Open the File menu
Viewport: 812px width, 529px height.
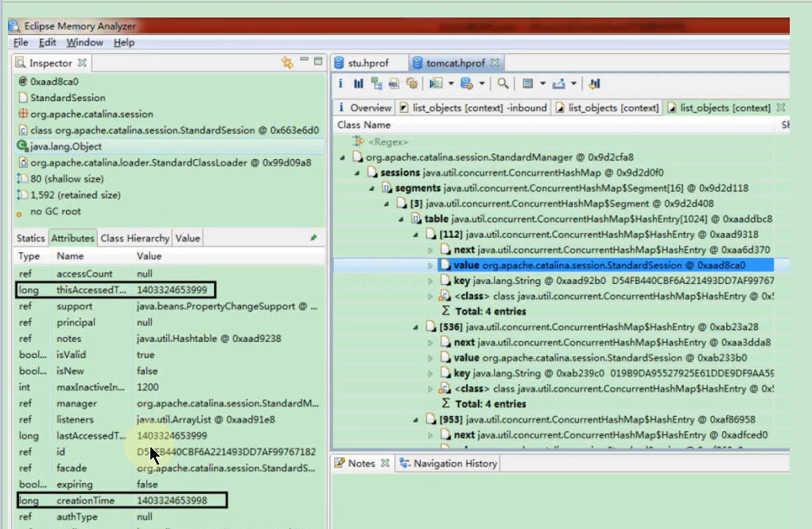pos(21,42)
